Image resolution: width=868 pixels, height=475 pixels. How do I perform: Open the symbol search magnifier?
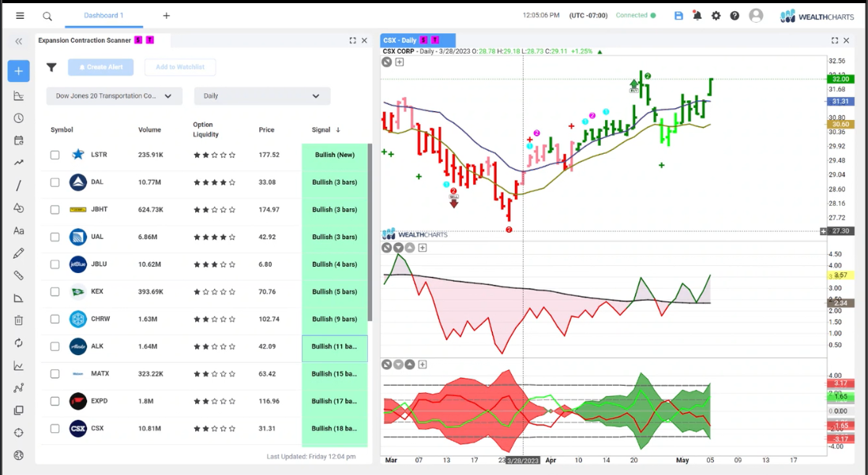pos(47,16)
